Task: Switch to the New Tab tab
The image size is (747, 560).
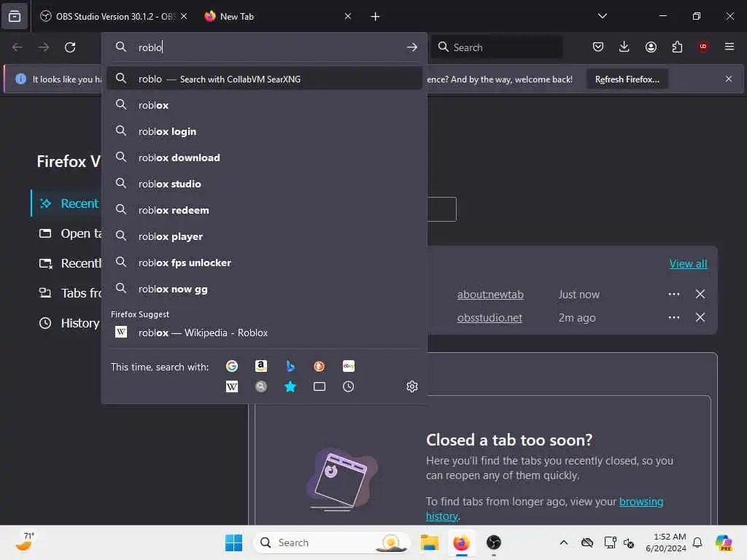Action: (278, 16)
